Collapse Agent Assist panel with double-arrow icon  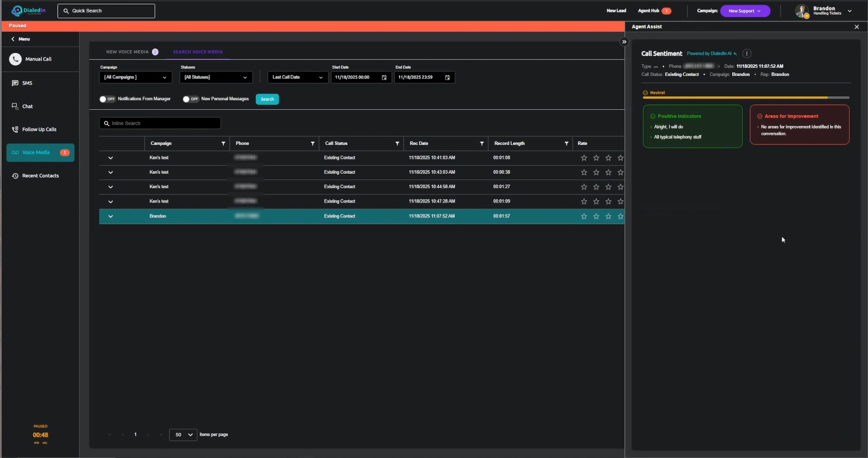(624, 42)
